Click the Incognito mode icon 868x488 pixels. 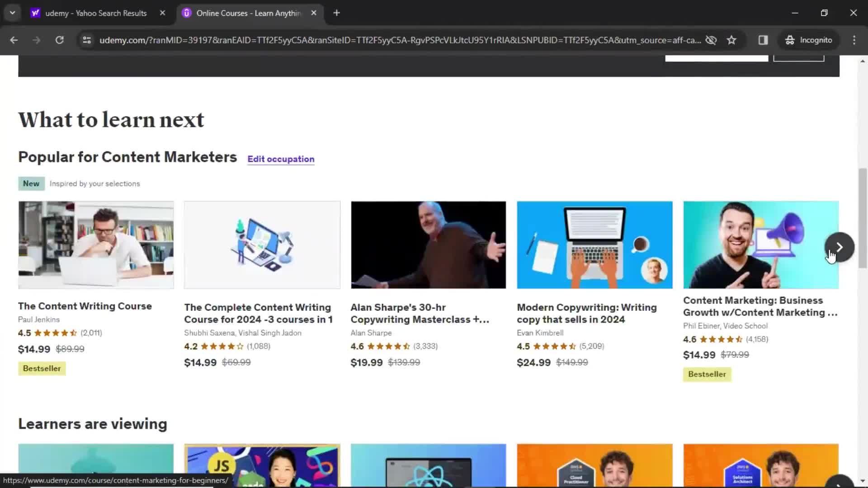click(x=788, y=40)
